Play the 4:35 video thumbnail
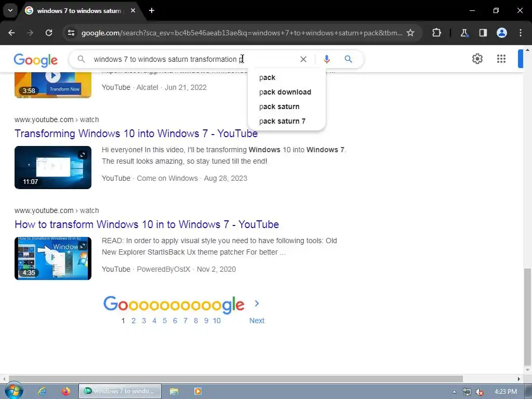 [53, 259]
